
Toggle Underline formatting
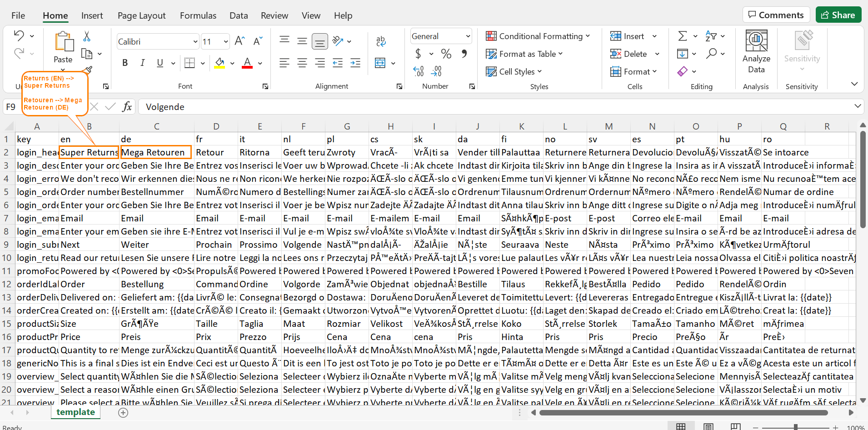coord(160,63)
